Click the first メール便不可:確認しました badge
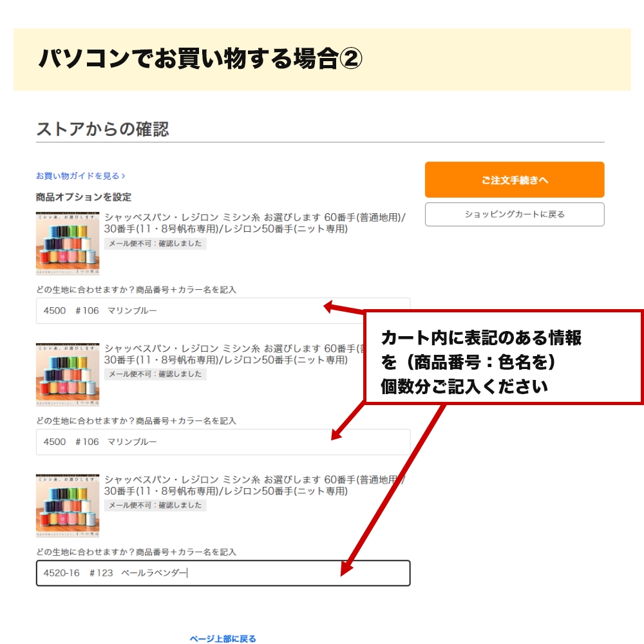Image resolution: width=644 pixels, height=644 pixels. [x=155, y=243]
